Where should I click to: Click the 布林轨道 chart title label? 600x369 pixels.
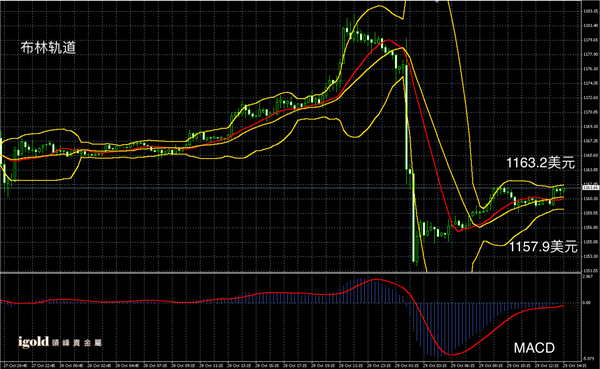pos(48,48)
